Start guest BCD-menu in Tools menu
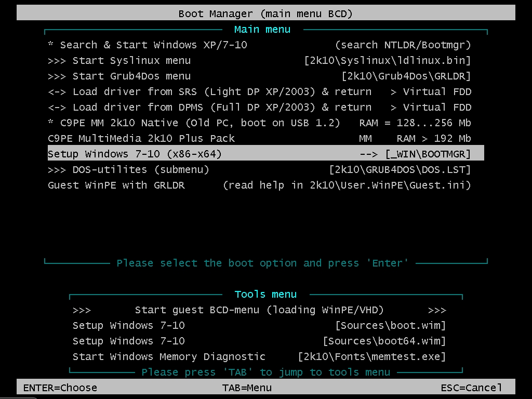Viewport: 532px width, 399px height. pyautogui.click(x=259, y=310)
